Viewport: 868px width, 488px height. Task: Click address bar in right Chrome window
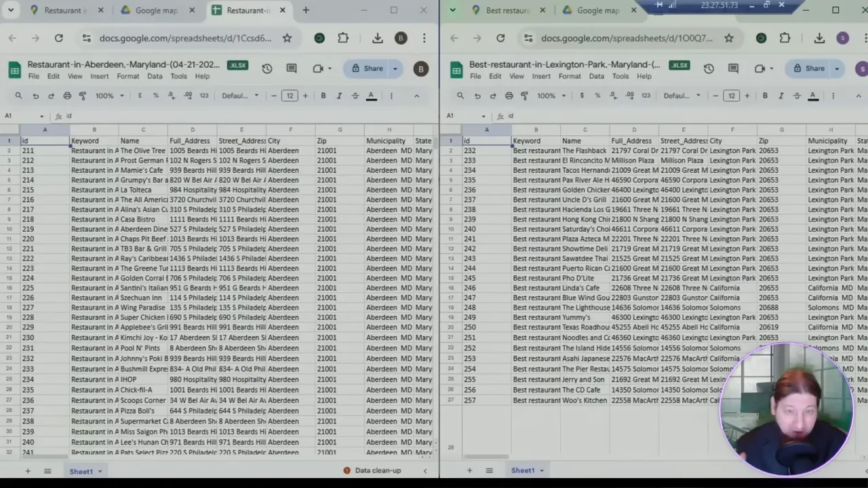click(x=627, y=38)
